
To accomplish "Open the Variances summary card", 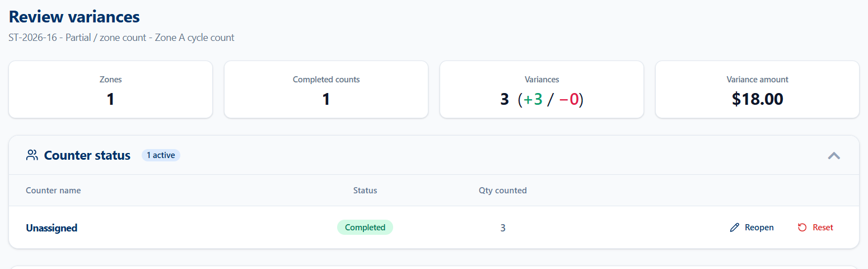I will pos(542,90).
